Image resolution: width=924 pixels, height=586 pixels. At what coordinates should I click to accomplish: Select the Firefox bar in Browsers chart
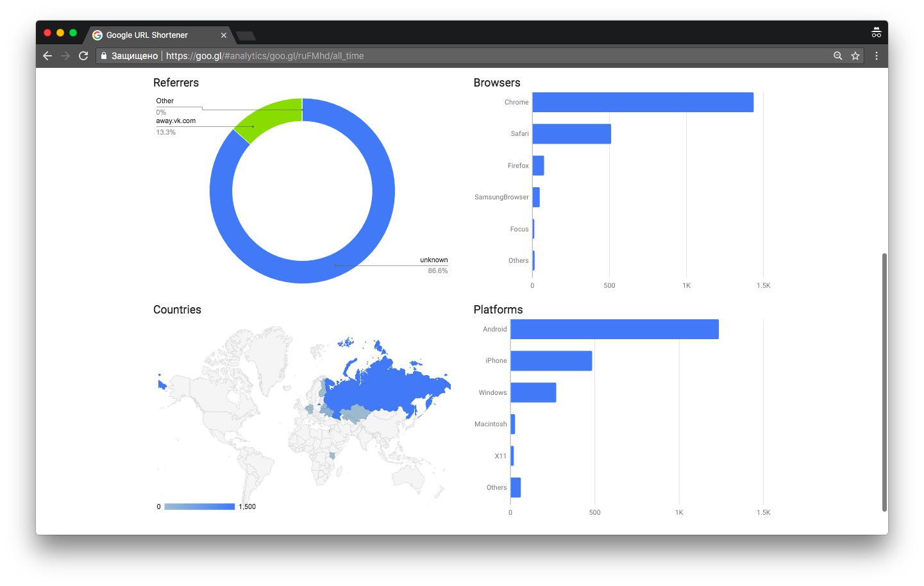click(539, 165)
